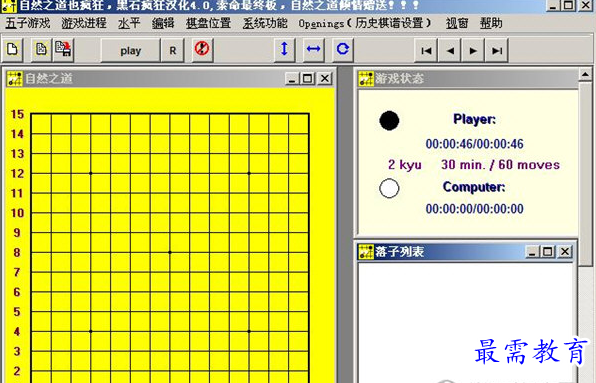The width and height of the screenshot is (596, 383).
Task: Click the row 8 board label
Action: click(17, 252)
